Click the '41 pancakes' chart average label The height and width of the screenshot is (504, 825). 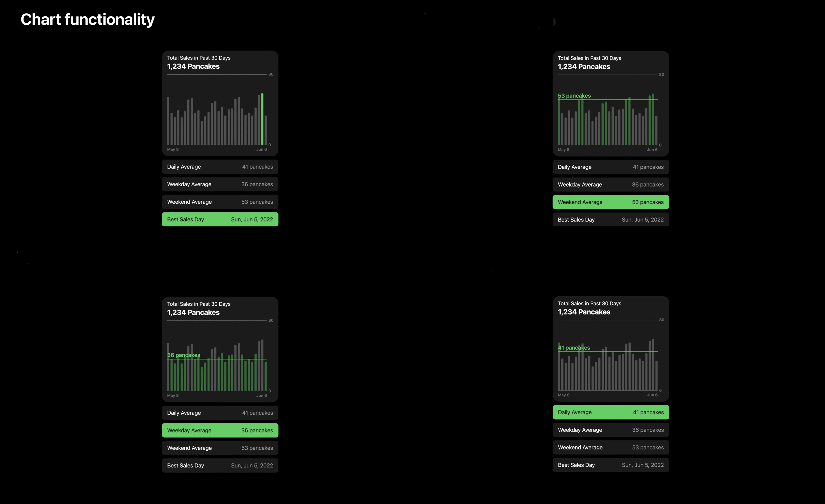point(574,348)
